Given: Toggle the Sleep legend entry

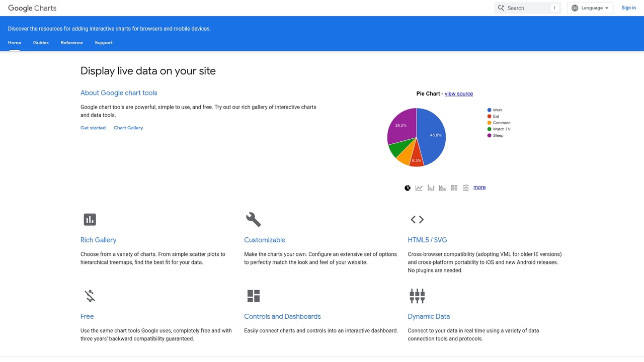Looking at the screenshot, I should [x=497, y=135].
